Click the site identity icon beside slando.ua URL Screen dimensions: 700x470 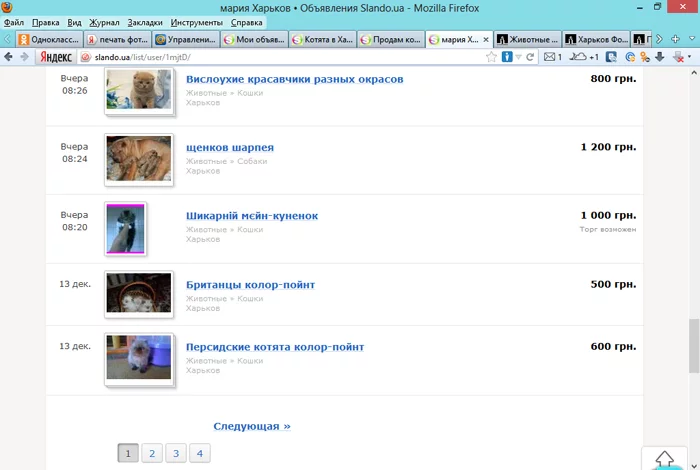(86, 57)
